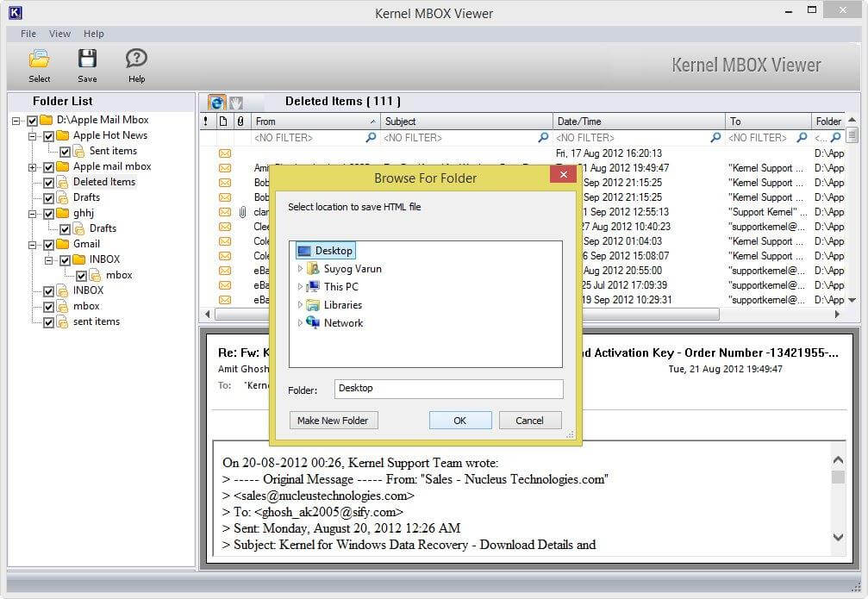Toggle the D:\Apple Mail Mbox checkbox
Image resolution: width=868 pixels, height=599 pixels.
click(x=32, y=120)
